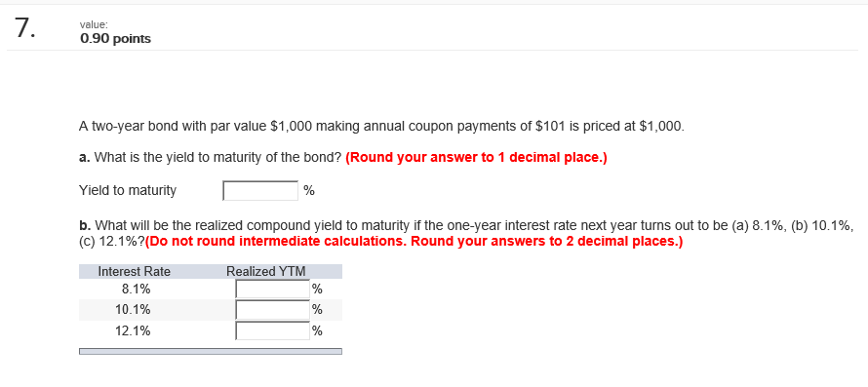Click the gray bar below the table
868x387 pixels.
pyautogui.click(x=211, y=351)
